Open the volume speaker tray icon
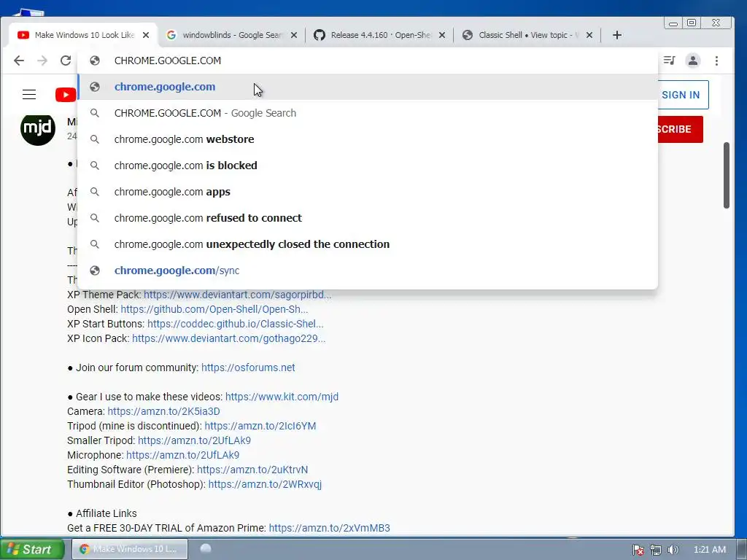This screenshot has height=560, width=747. click(673, 550)
